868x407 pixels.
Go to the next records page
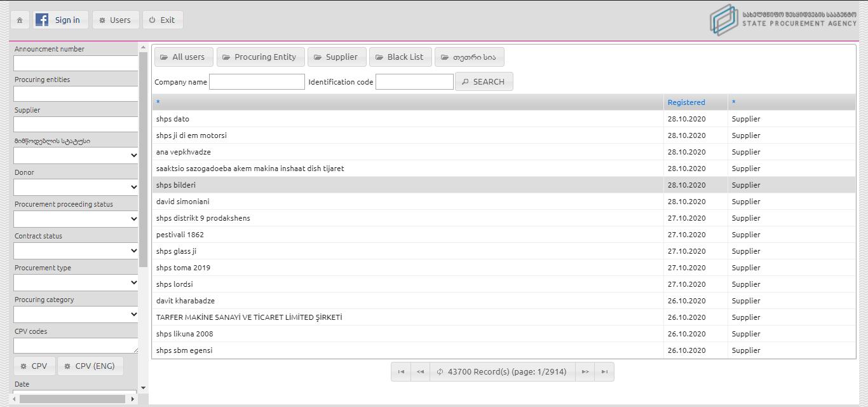[x=585, y=372]
